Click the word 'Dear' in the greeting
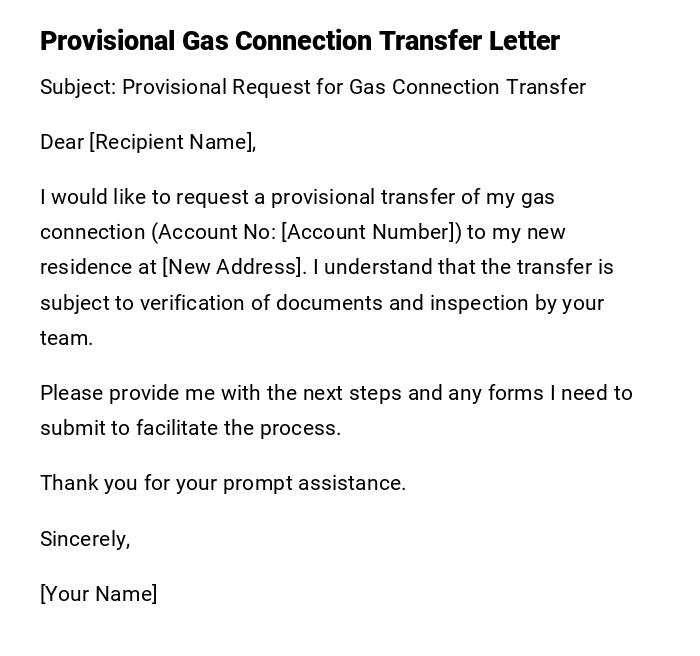The width and height of the screenshot is (700, 656). click(62, 142)
